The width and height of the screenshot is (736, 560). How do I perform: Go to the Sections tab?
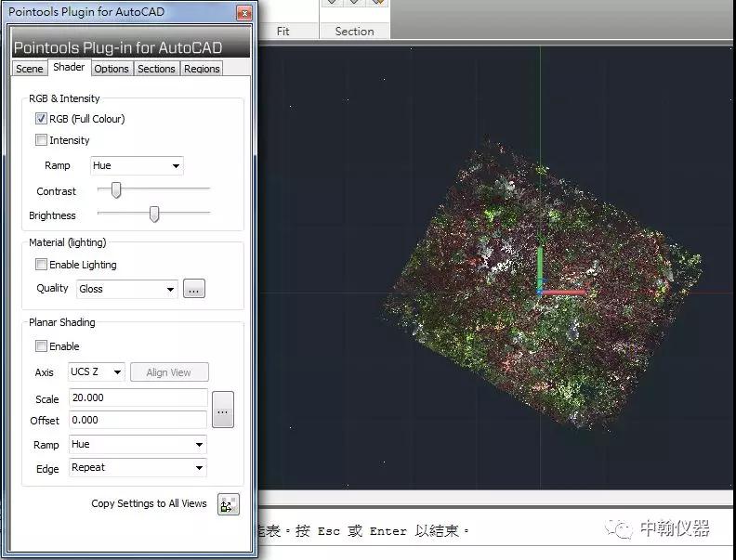pos(156,69)
